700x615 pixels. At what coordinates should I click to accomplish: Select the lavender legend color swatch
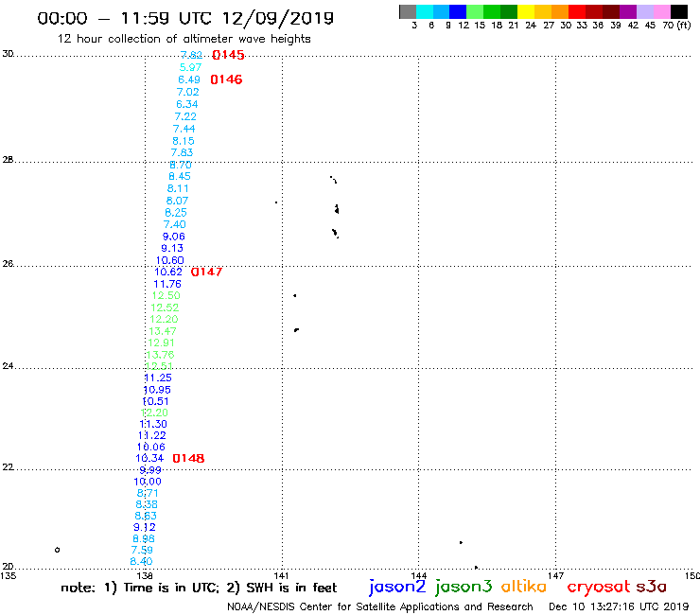pyautogui.click(x=645, y=11)
